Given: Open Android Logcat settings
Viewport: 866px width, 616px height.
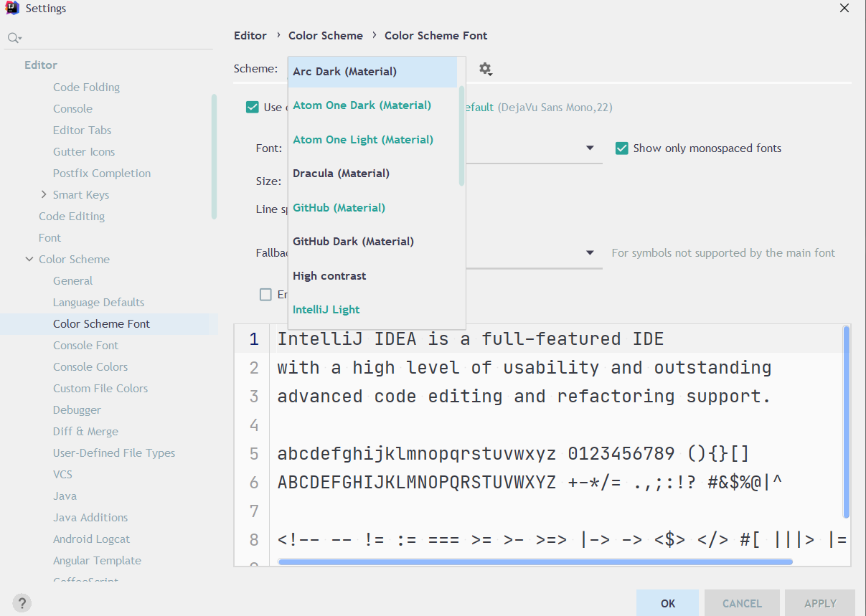Looking at the screenshot, I should click(x=91, y=539).
